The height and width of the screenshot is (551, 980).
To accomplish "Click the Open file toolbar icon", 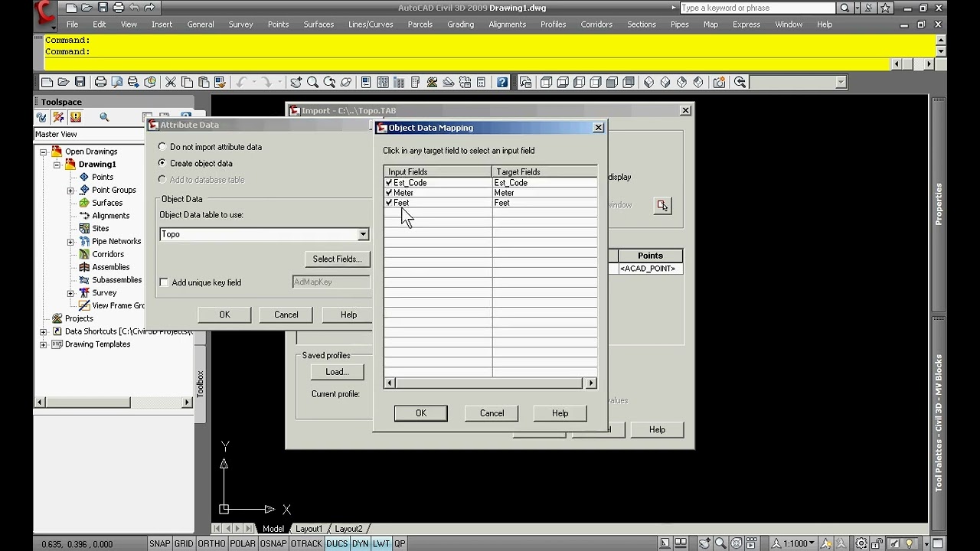I will [64, 82].
